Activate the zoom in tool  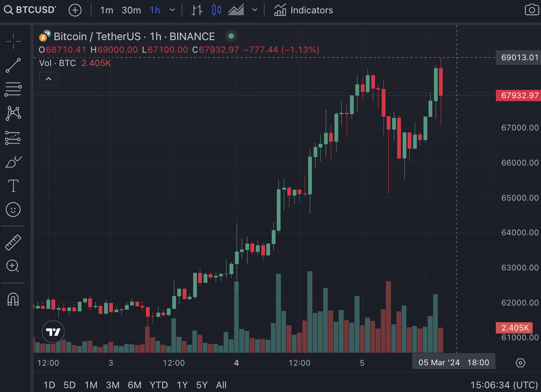point(13,266)
